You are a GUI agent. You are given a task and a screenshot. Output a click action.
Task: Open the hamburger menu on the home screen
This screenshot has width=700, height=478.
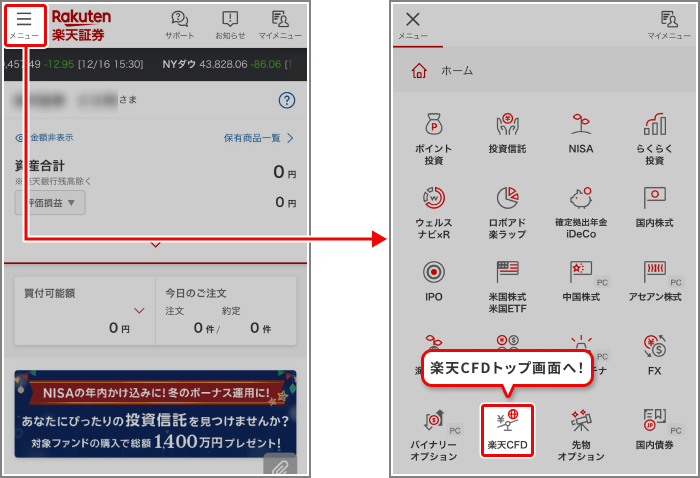pos(25,25)
